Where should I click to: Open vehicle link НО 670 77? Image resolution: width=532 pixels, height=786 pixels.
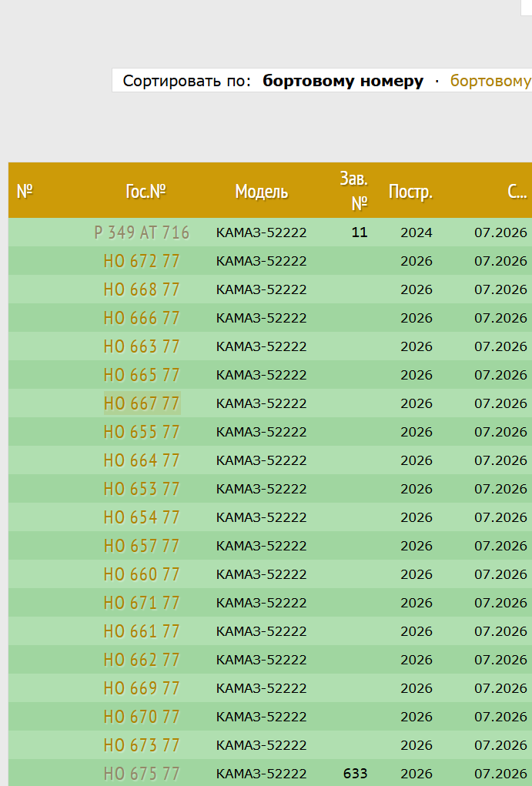click(142, 717)
